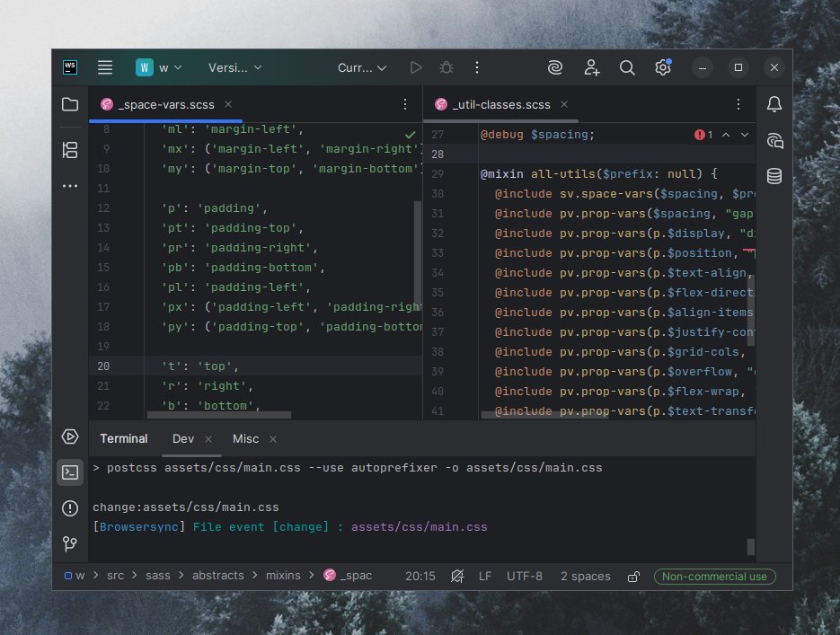Open the project 'w' dropdown

click(x=159, y=67)
